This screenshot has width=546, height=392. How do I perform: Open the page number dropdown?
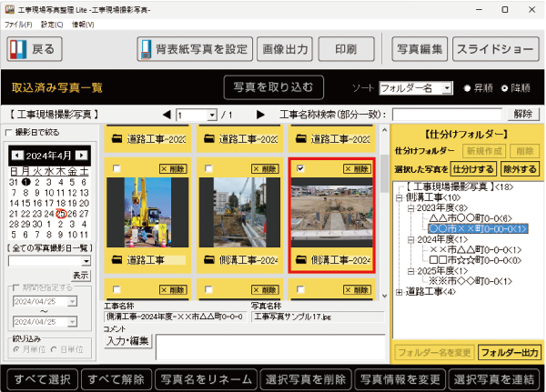pos(212,115)
